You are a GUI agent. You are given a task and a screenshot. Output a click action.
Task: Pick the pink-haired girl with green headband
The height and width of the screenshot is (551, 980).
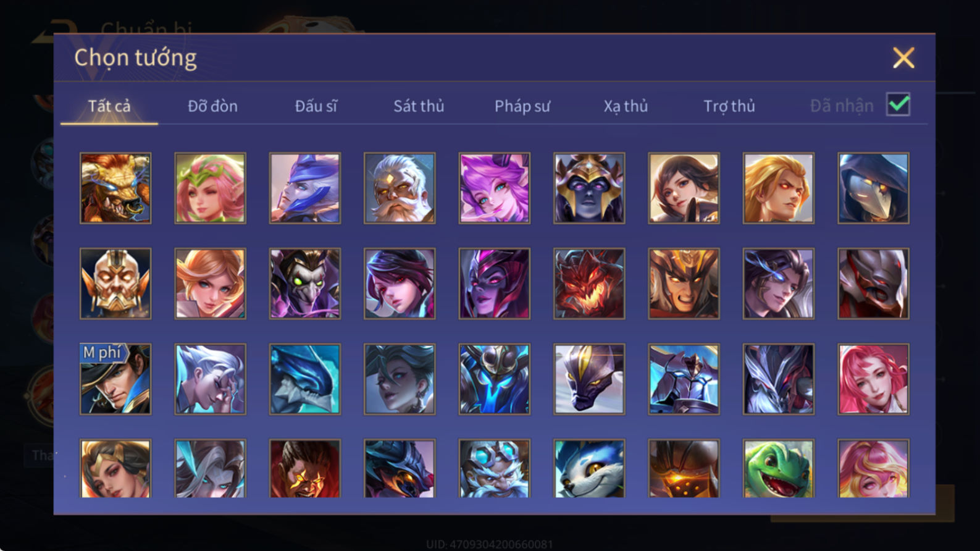[x=210, y=188]
